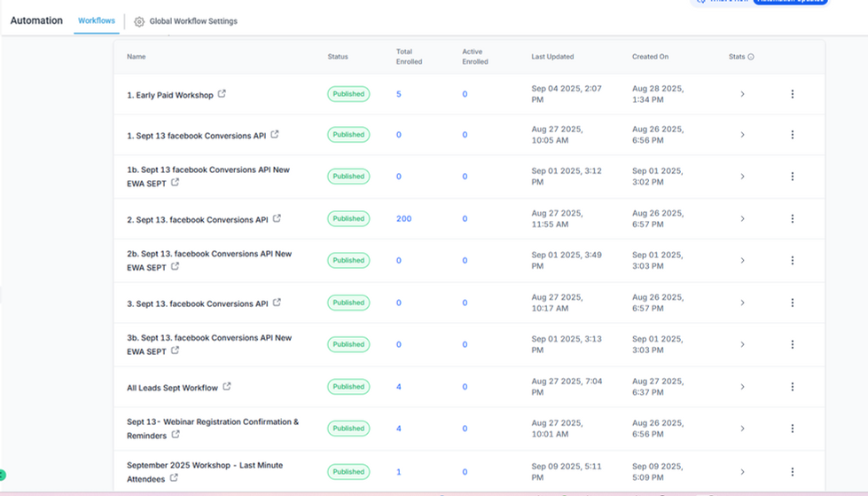868x496 pixels.
Task: Open three-dot menu for 2b. Sept 13. workflow
Action: click(x=792, y=261)
